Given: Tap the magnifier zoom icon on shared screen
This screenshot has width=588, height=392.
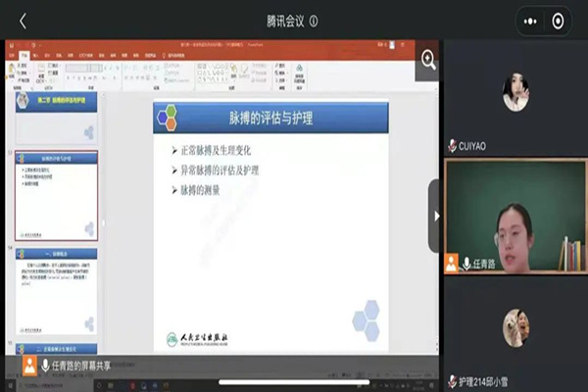Looking at the screenshot, I should (428, 60).
